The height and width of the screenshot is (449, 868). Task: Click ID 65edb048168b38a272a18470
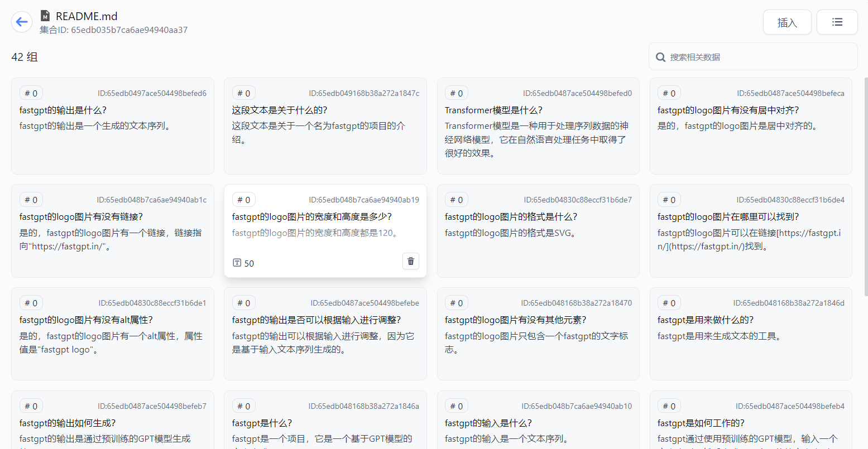[x=577, y=303]
